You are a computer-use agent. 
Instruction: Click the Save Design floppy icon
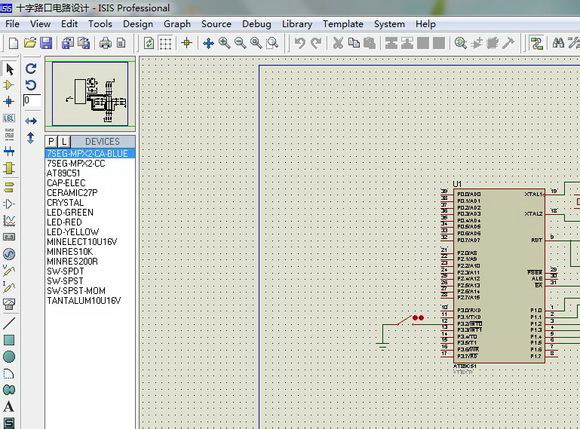pos(45,43)
